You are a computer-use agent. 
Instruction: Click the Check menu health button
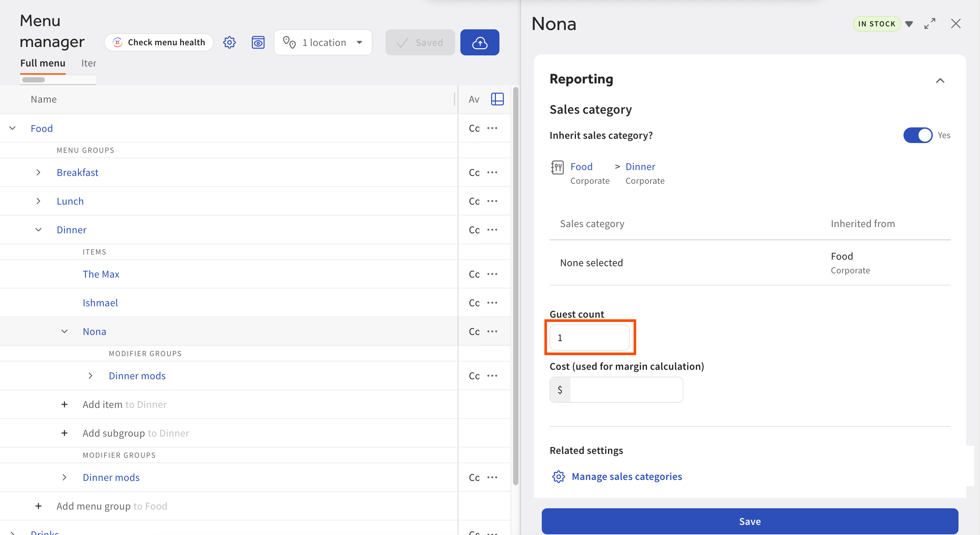tap(159, 42)
